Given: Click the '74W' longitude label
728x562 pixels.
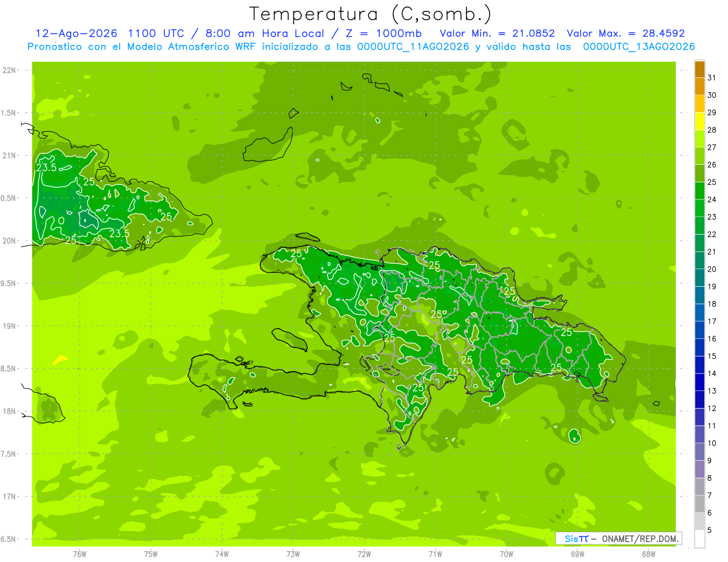Looking at the screenshot, I should click(x=222, y=554).
